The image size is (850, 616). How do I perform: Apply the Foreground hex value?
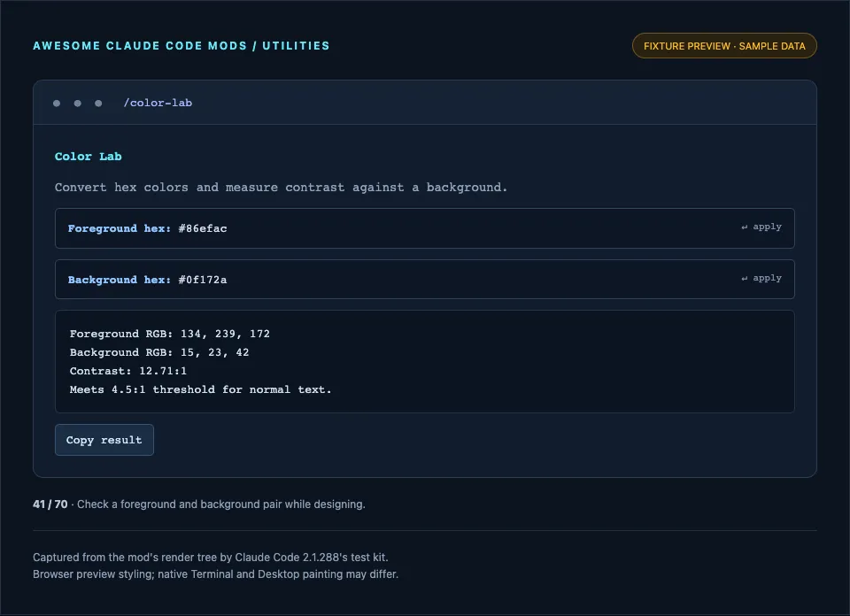(x=761, y=227)
